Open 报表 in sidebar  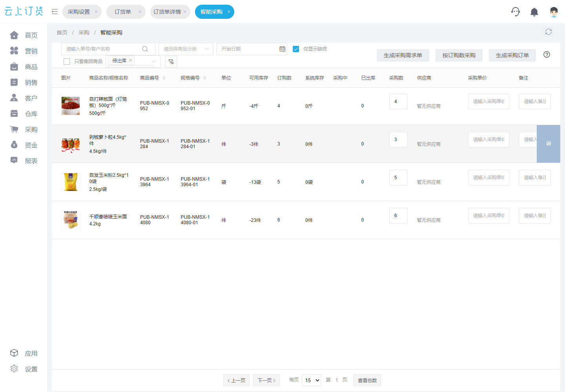pyautogui.click(x=24, y=161)
